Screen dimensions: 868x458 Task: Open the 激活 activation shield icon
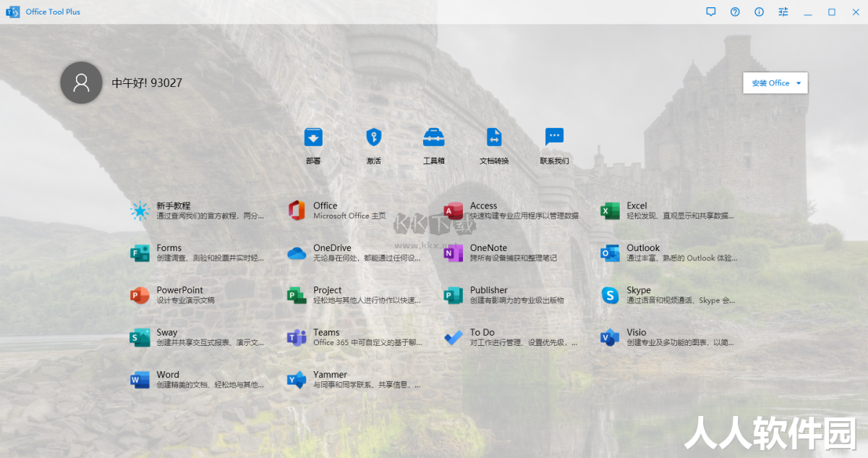[x=373, y=137]
